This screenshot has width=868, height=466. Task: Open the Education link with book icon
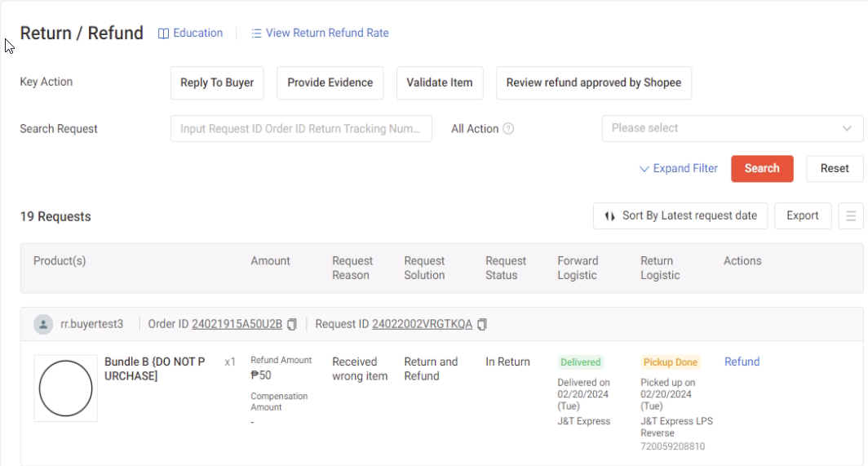point(190,33)
